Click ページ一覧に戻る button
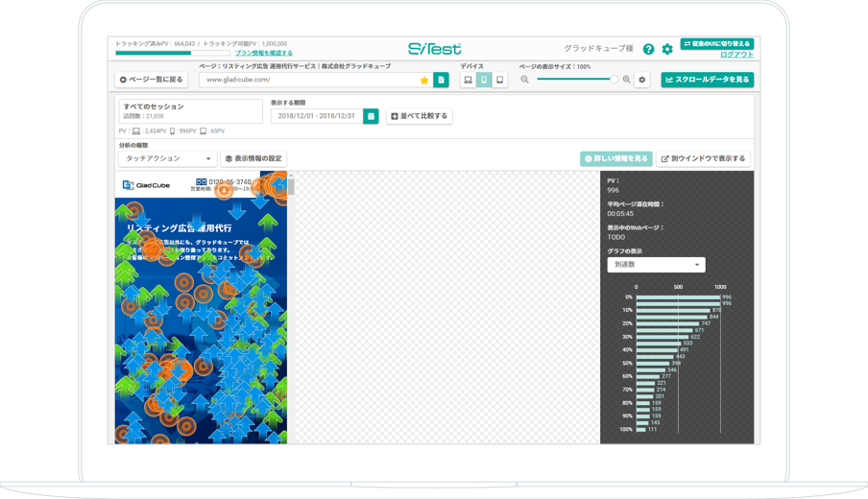This screenshot has width=868, height=499. point(151,80)
